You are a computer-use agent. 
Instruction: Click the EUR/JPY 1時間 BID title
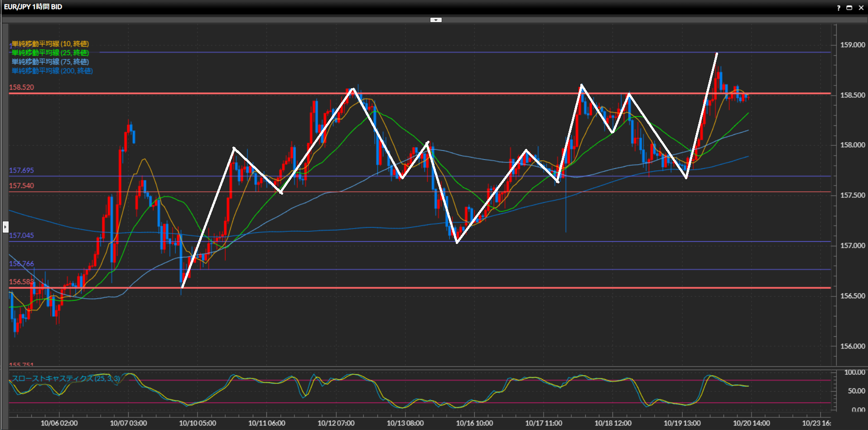33,7
